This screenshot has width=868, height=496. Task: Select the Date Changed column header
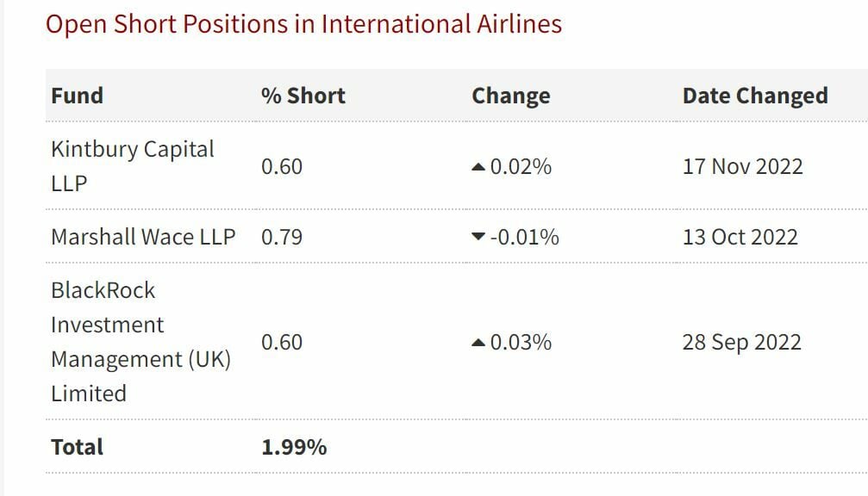(x=754, y=95)
